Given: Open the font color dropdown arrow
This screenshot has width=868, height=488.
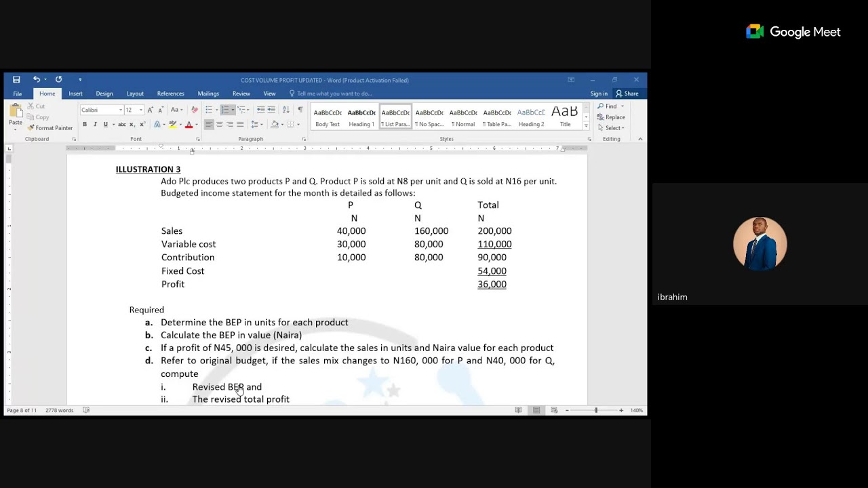Looking at the screenshot, I should click(x=196, y=125).
